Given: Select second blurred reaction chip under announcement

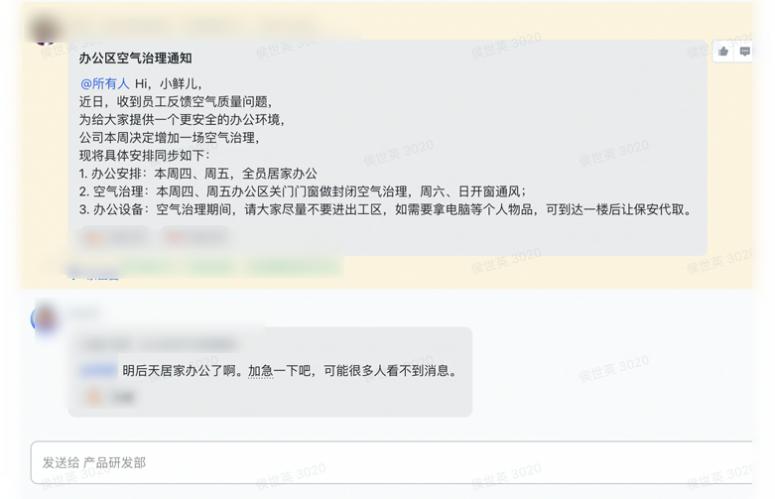Looking at the screenshot, I should [x=196, y=238].
